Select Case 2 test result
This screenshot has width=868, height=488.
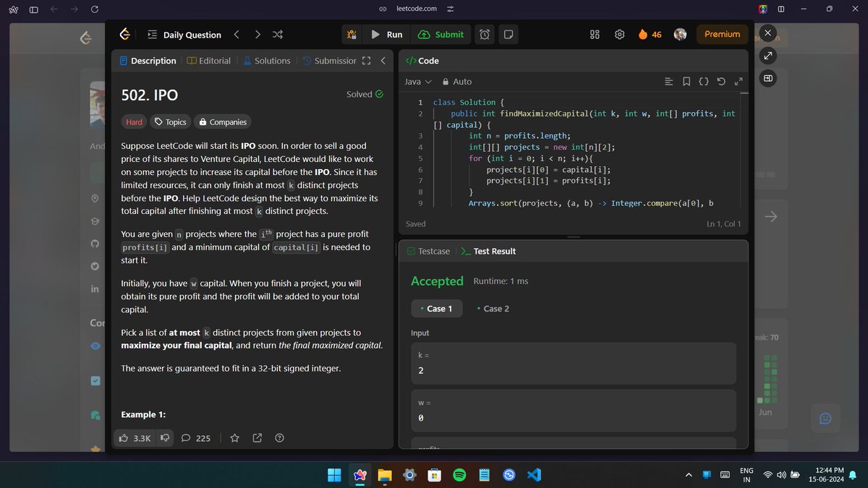click(493, 309)
